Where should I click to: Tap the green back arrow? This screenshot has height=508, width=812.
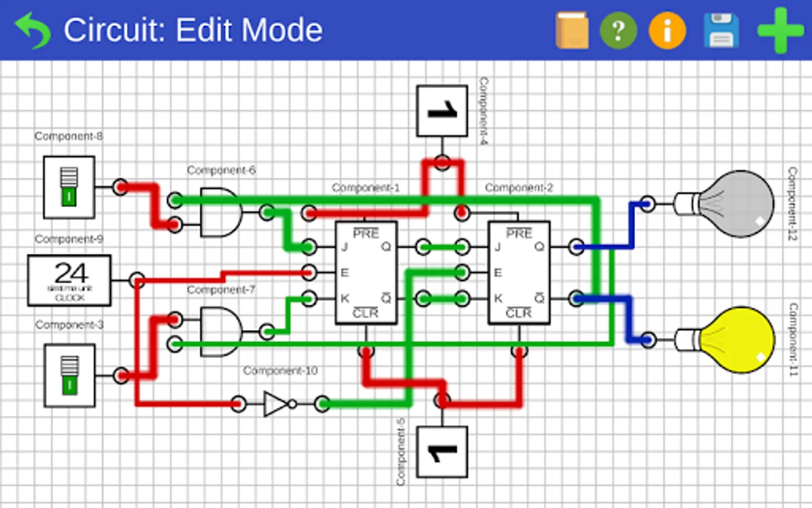tap(33, 30)
